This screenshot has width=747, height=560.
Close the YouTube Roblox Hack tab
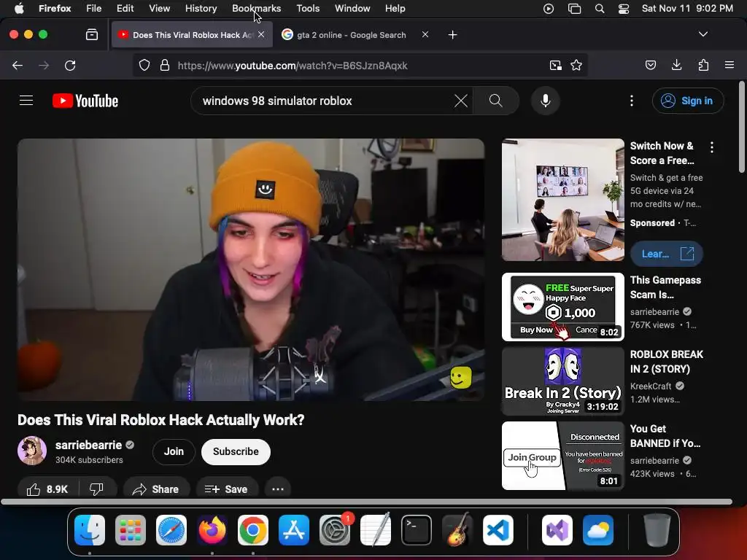261,34
